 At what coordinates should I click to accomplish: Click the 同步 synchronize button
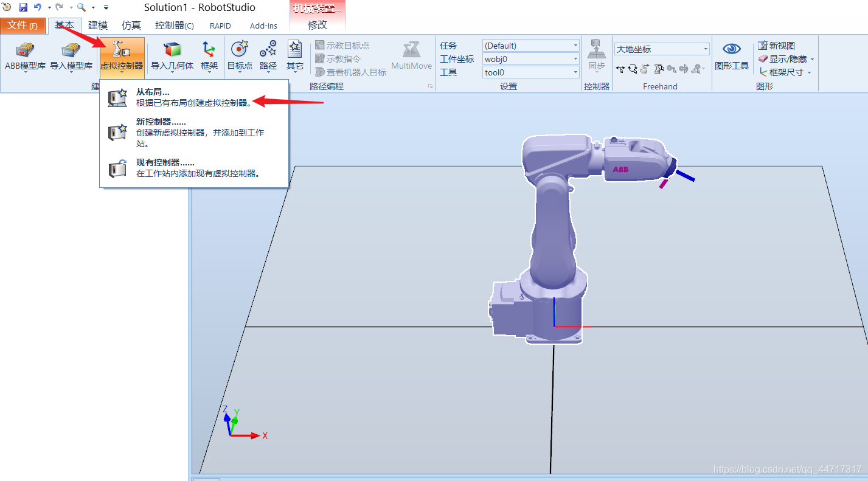coord(597,56)
